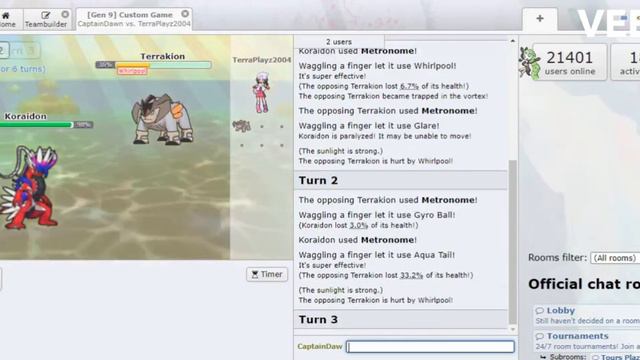This screenshot has height=360, width=640.
Task: Close the Custom Game battle tab
Action: click(185, 14)
